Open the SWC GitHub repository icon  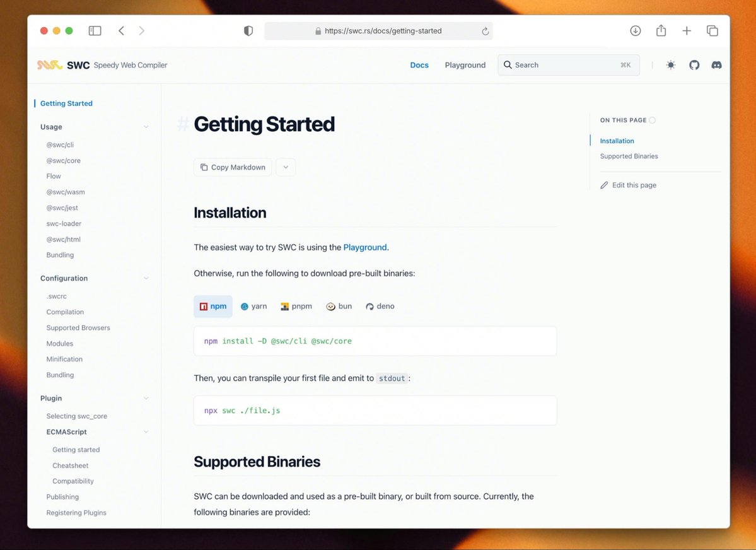point(694,64)
